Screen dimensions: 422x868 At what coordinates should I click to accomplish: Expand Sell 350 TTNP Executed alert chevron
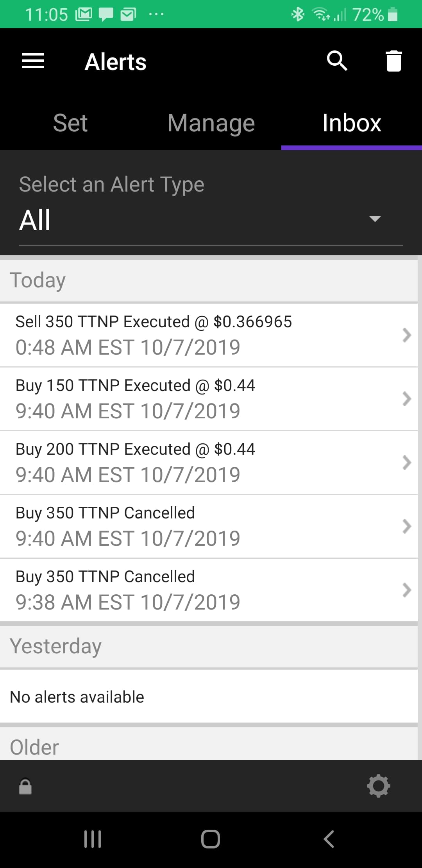pos(406,335)
